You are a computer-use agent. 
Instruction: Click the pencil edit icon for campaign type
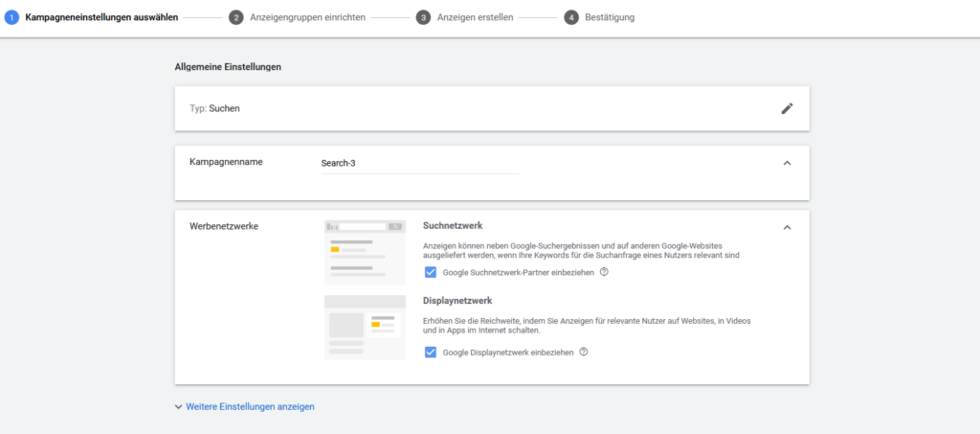point(787,108)
